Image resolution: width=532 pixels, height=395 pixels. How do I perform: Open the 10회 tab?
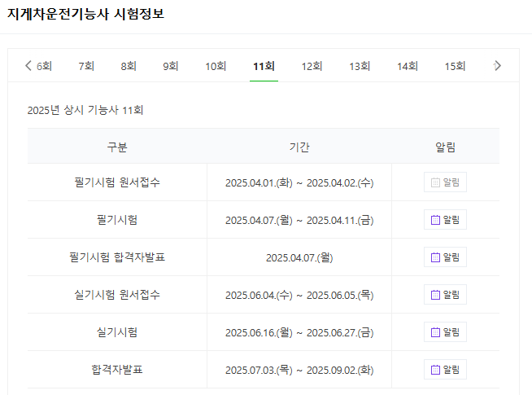tap(216, 66)
